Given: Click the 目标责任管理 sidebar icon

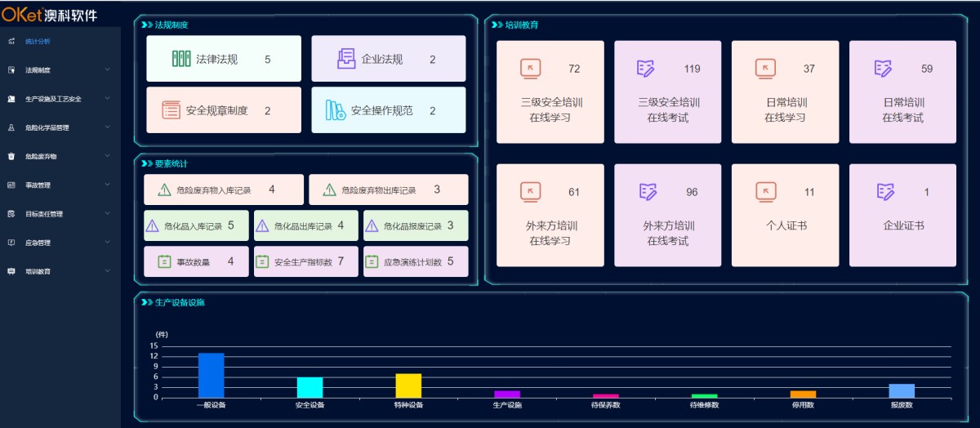Looking at the screenshot, I should tap(11, 214).
